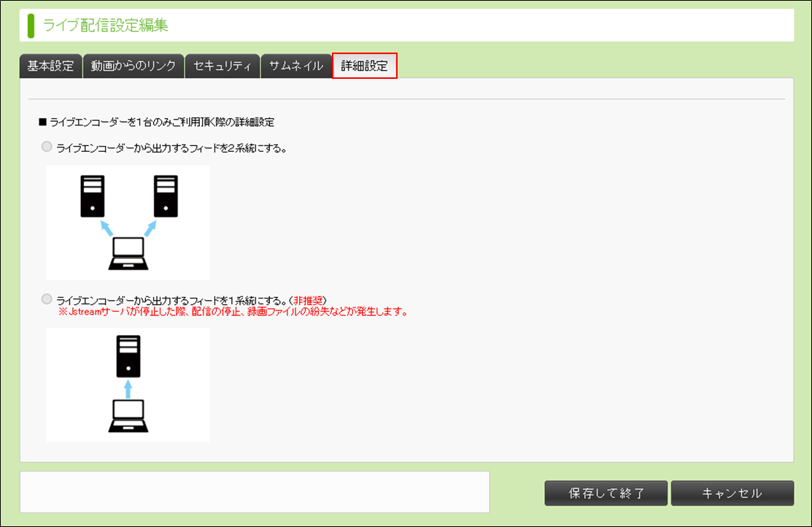Click the ライブ配信設定編集 page title

106,26
